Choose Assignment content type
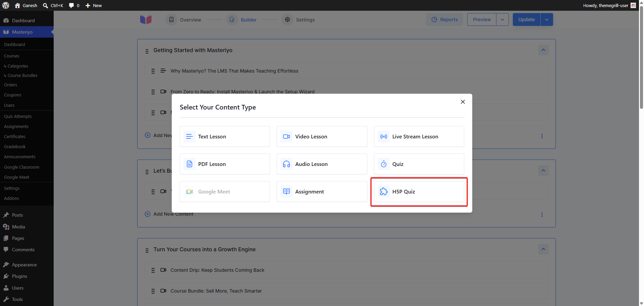This screenshot has height=306, width=644. click(322, 191)
